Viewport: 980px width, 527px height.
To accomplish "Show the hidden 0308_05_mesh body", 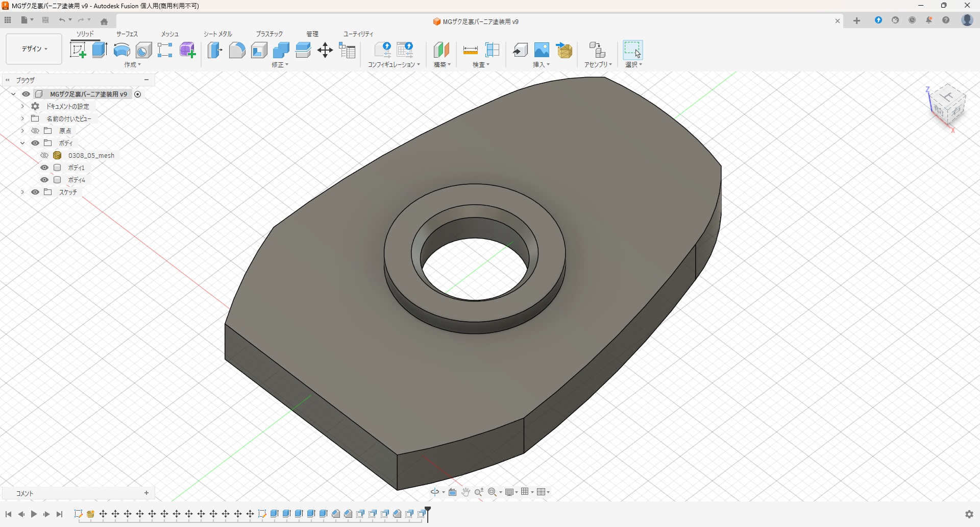I will (44, 155).
